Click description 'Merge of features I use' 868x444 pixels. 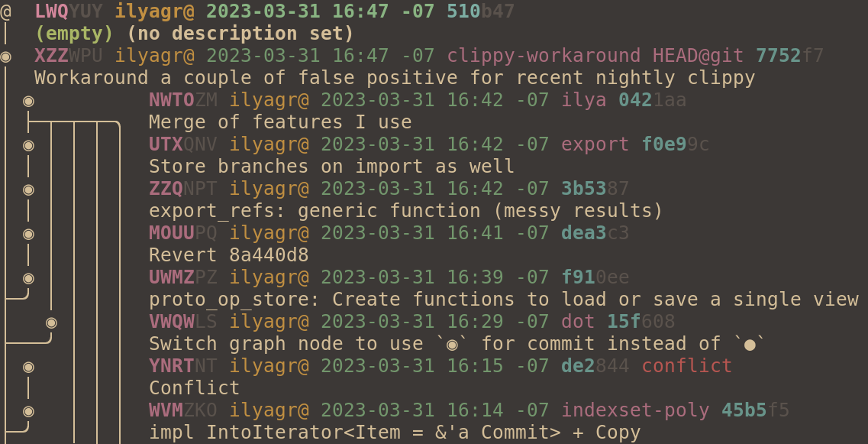[280, 122]
